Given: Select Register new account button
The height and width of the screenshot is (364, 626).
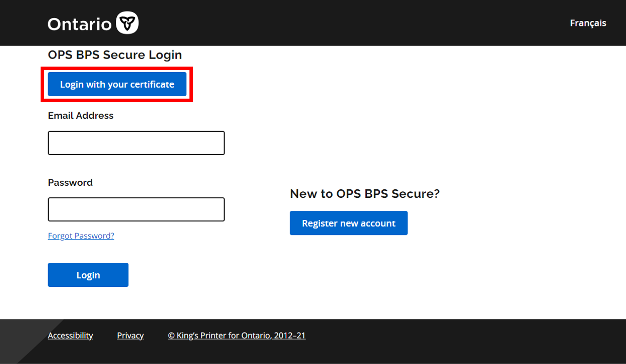Looking at the screenshot, I should click(x=348, y=223).
